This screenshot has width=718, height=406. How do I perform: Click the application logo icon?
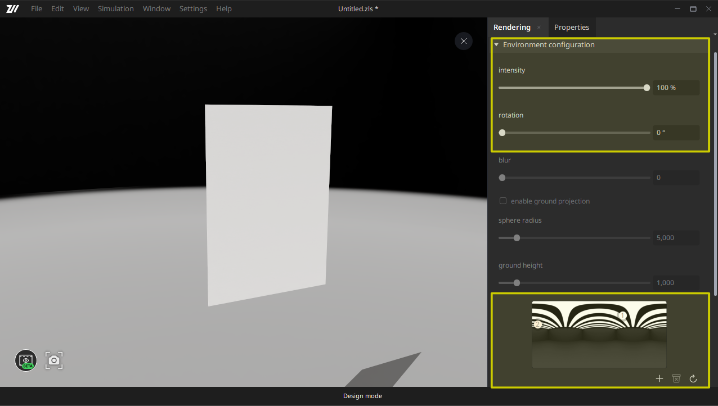pos(13,8)
